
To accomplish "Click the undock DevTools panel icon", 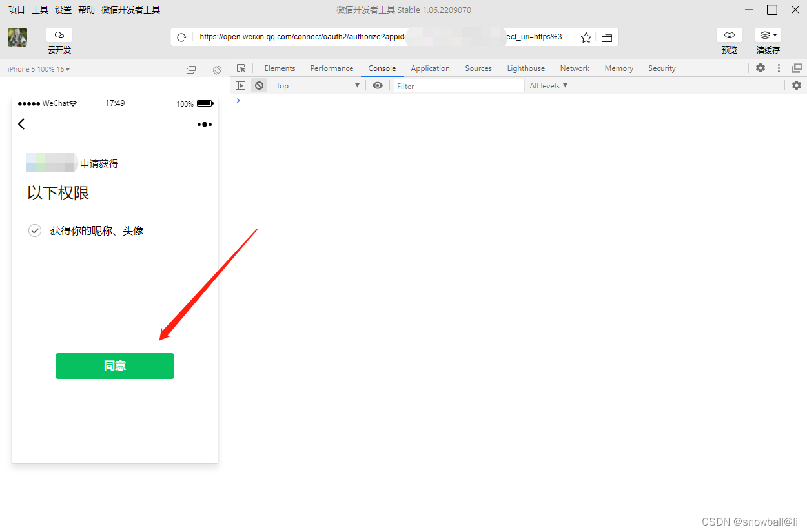I will 797,68.
